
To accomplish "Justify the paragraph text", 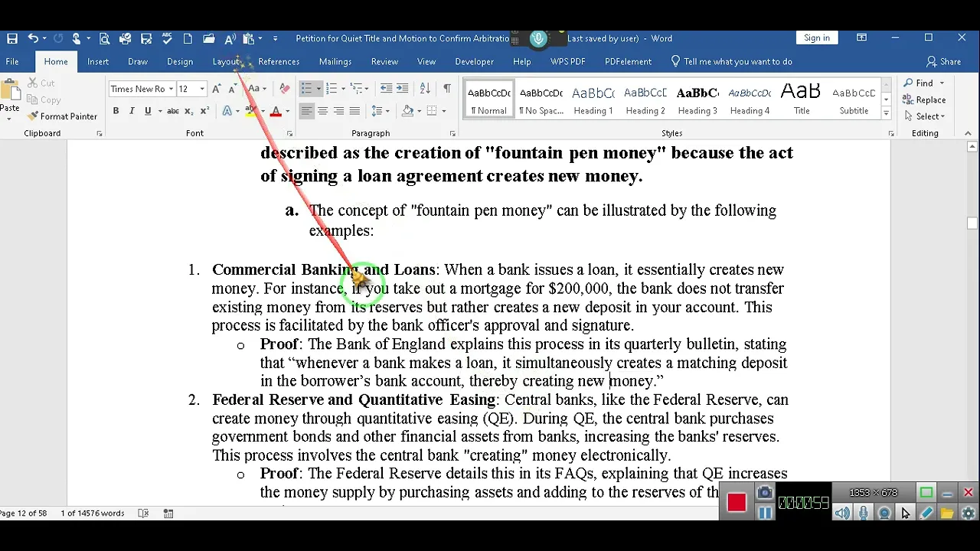I will 354,111.
